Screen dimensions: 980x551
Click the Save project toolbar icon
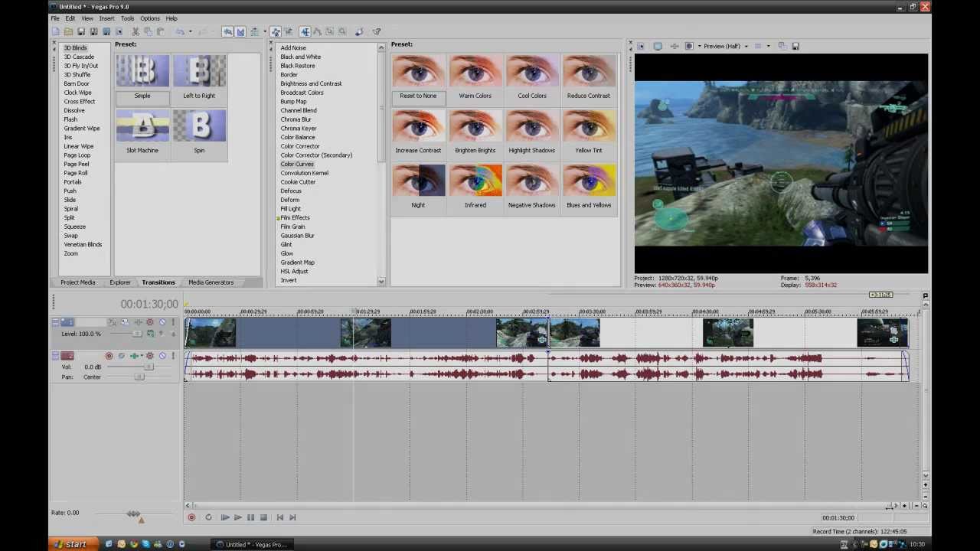pyautogui.click(x=81, y=31)
